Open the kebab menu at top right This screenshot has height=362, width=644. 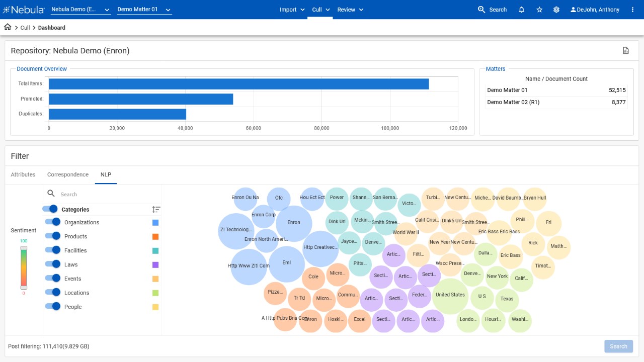(632, 10)
